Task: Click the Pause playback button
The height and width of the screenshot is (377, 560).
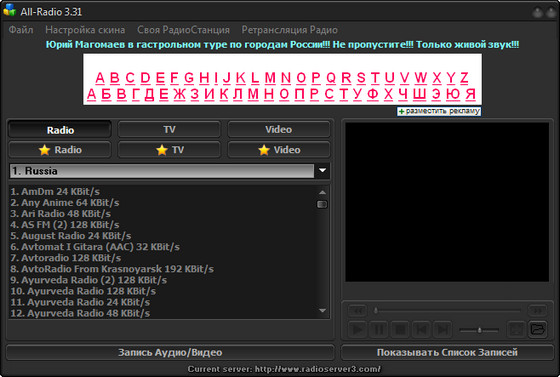Action: point(379,329)
